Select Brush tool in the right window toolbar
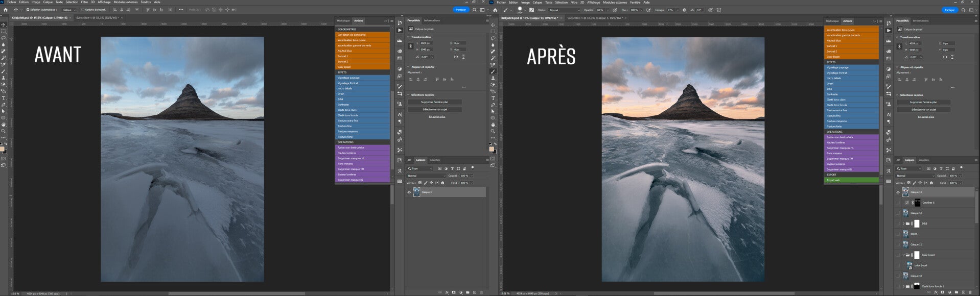This screenshot has height=296, width=980. 493,71
